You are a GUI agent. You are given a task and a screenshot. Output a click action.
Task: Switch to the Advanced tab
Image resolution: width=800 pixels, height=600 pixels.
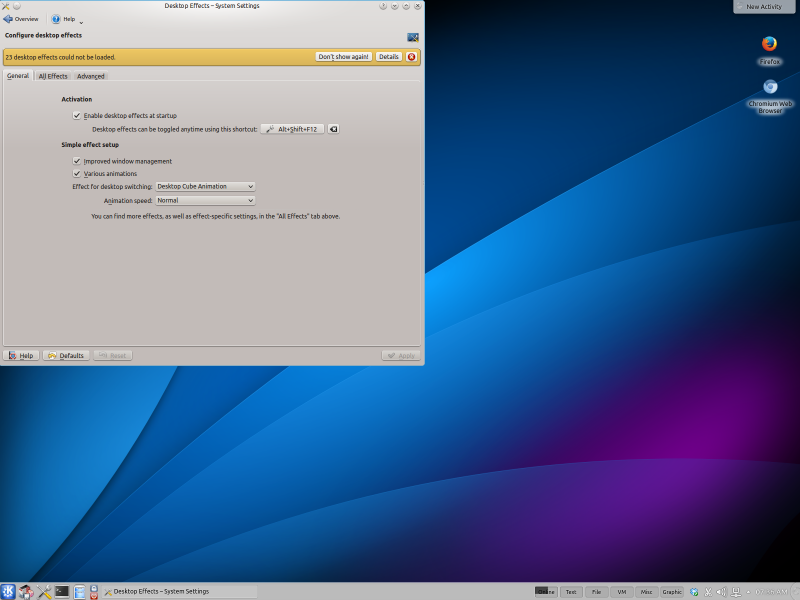[x=90, y=76]
